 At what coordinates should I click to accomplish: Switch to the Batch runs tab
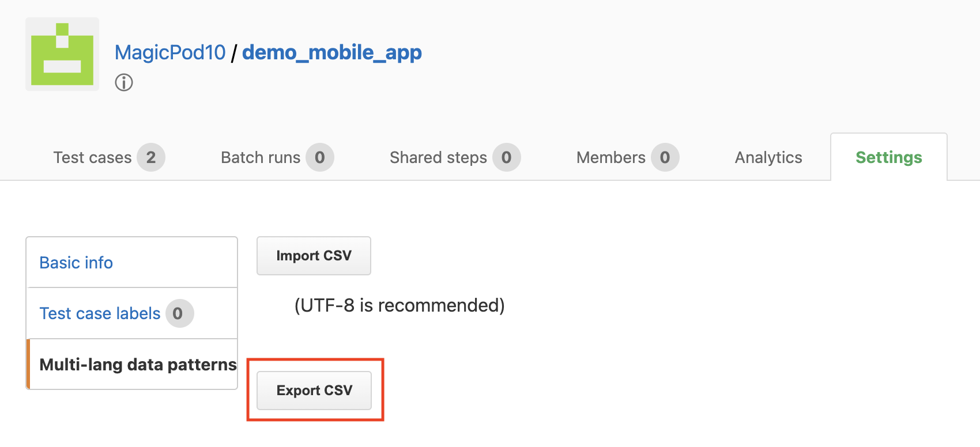point(261,157)
